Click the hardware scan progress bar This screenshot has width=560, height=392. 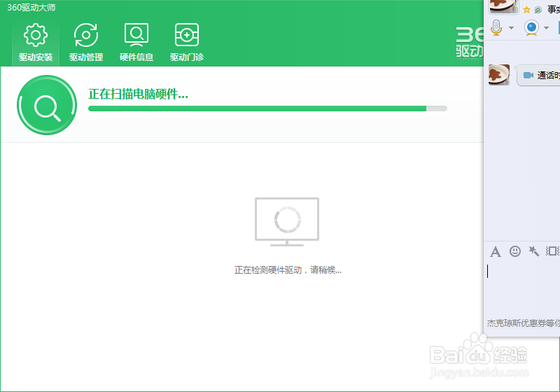267,108
